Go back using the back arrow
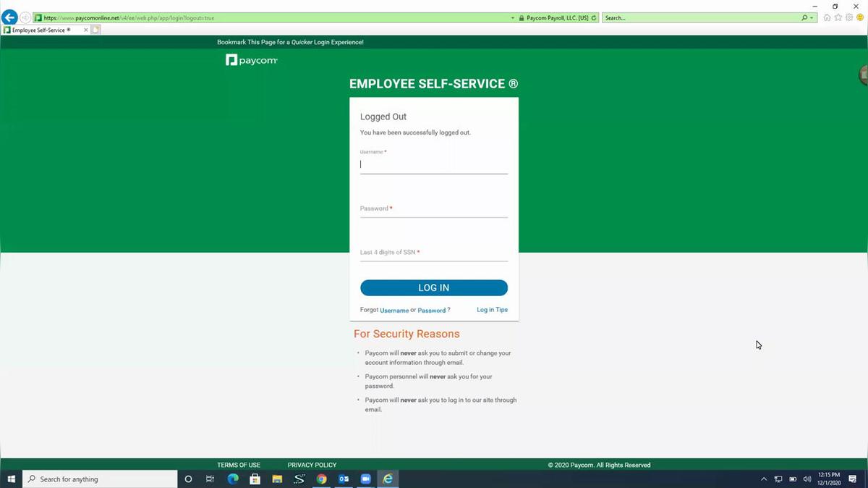The image size is (868, 488). click(9, 16)
